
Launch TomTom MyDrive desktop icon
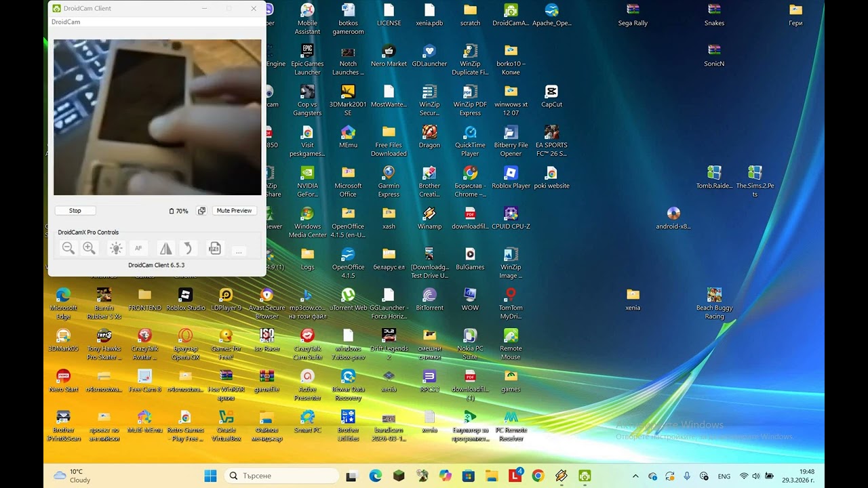[511, 304]
